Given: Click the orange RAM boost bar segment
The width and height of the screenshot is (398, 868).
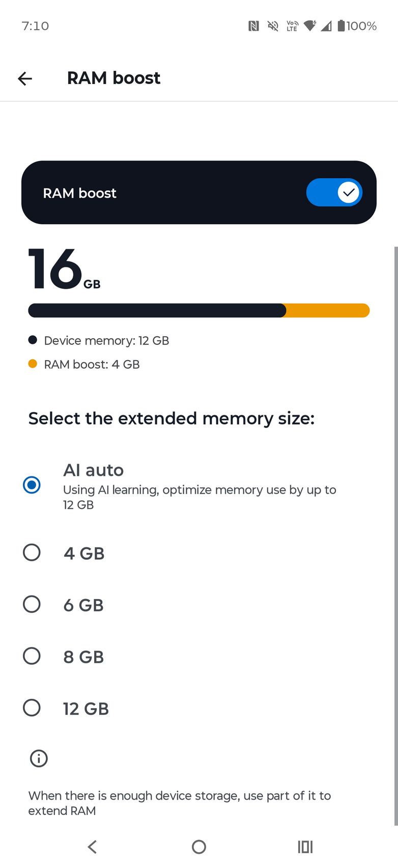Looking at the screenshot, I should 327,311.
